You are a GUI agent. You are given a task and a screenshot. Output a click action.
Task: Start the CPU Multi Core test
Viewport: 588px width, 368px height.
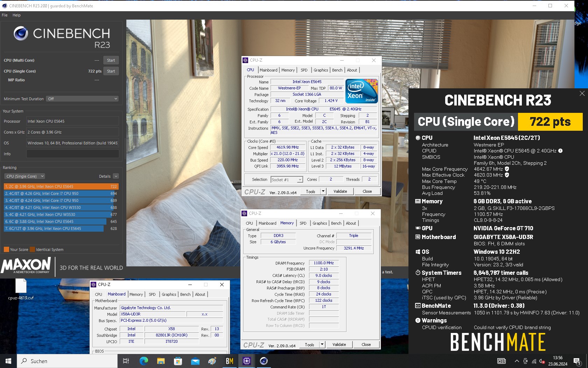(x=111, y=60)
